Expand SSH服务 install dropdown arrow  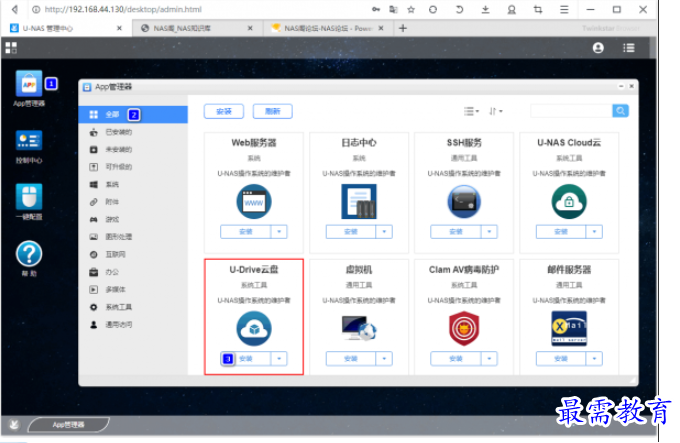coord(489,231)
